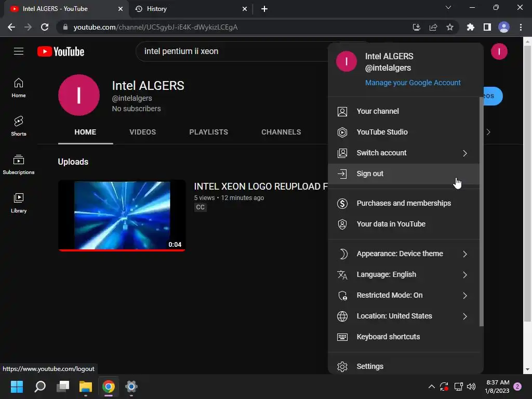The image size is (532, 399).
Task: Open the Chrome extensions puzzle icon
Action: [x=470, y=27]
